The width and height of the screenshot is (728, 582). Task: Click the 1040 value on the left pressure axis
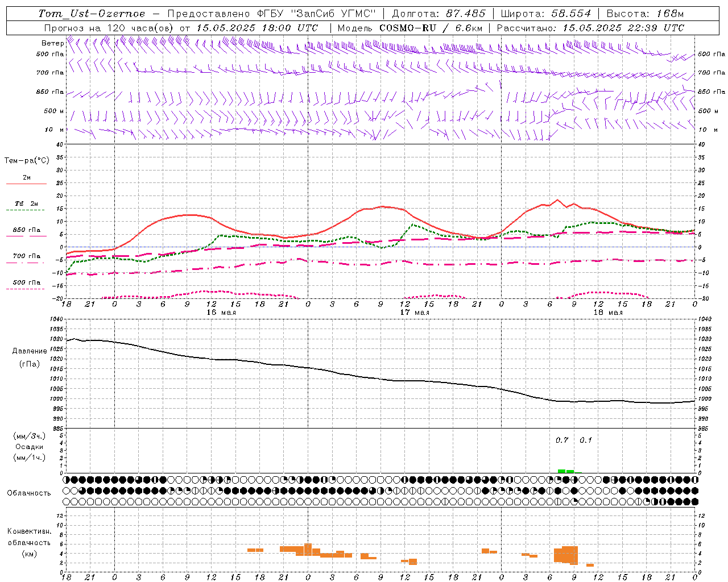57,319
